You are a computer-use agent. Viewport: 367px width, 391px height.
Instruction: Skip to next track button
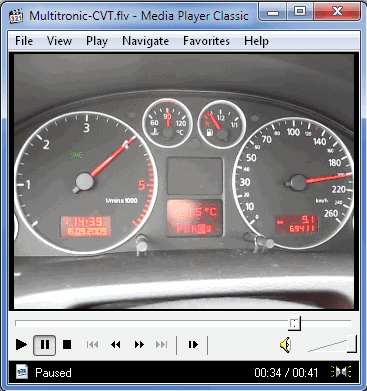[162, 344]
